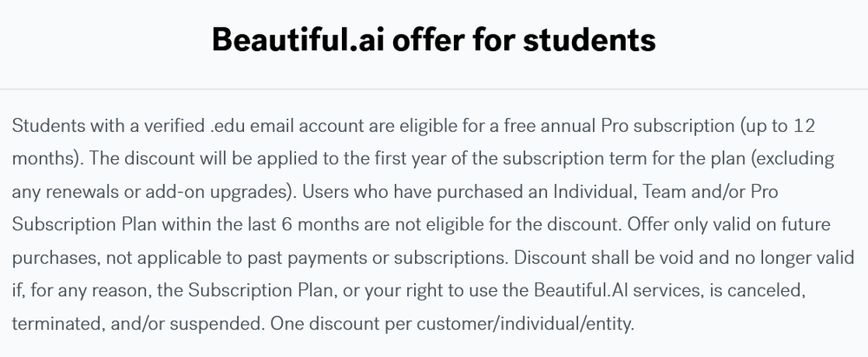This screenshot has height=357, width=868.
Task: Click the "Beautiful.ai offer for students" heading
Action: click(x=433, y=40)
